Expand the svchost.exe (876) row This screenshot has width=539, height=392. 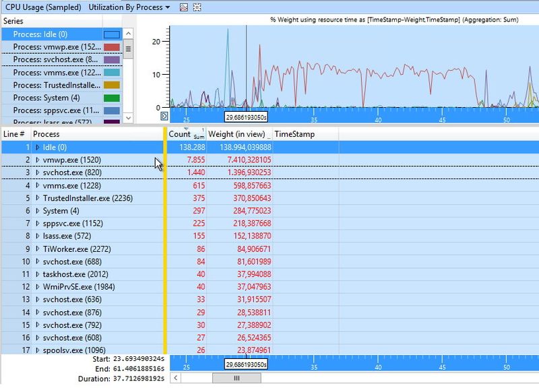tap(38, 313)
